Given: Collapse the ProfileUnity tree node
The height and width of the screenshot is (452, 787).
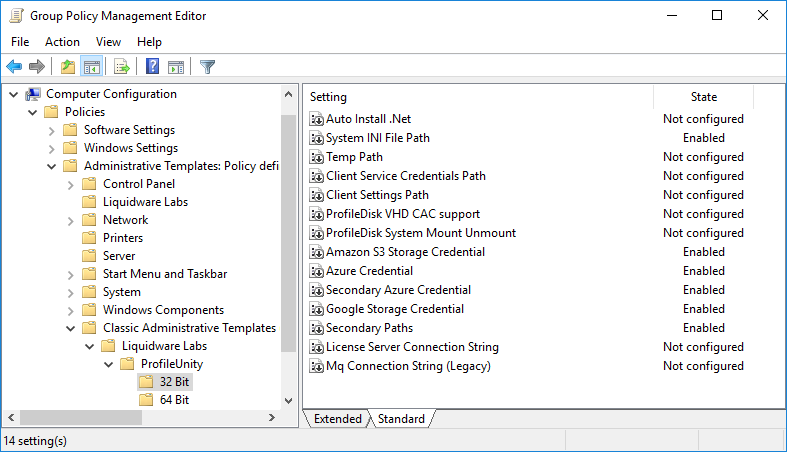Looking at the screenshot, I should pyautogui.click(x=108, y=364).
